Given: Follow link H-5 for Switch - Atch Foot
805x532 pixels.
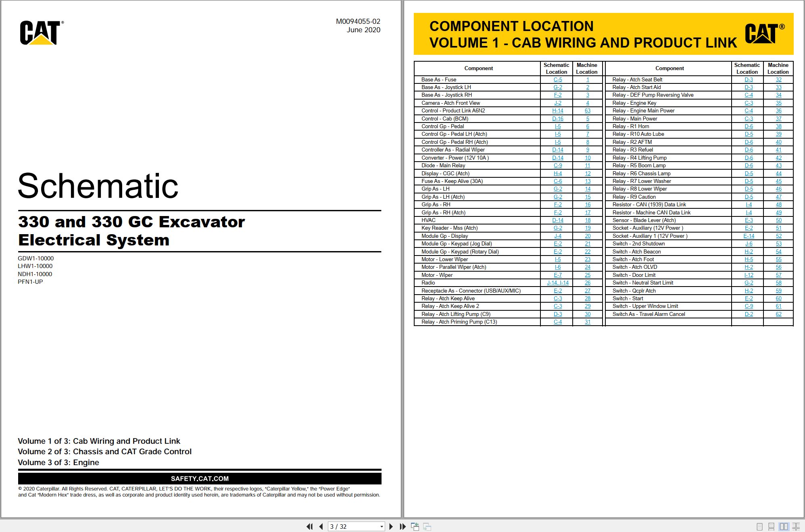Looking at the screenshot, I should [x=749, y=259].
